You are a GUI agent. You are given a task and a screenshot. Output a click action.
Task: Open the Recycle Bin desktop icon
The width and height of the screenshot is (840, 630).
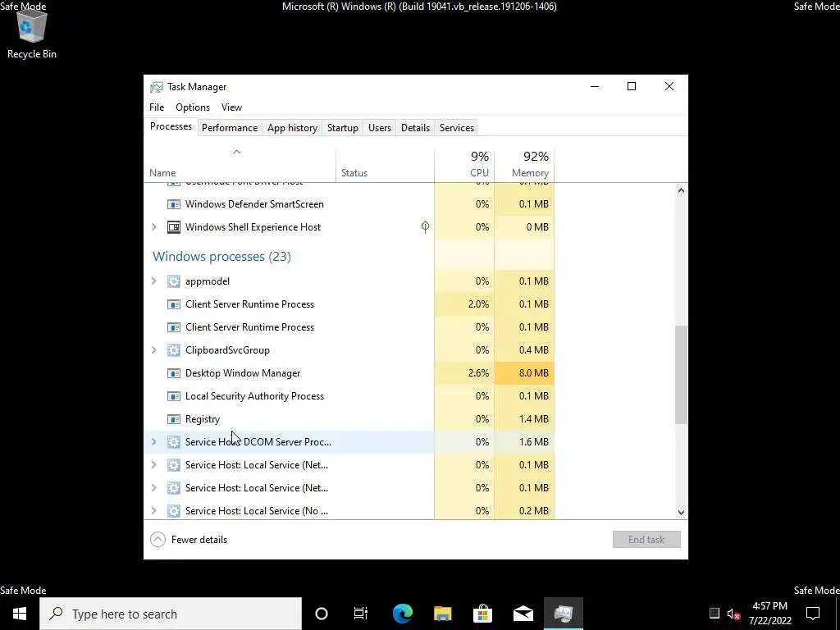point(32,33)
